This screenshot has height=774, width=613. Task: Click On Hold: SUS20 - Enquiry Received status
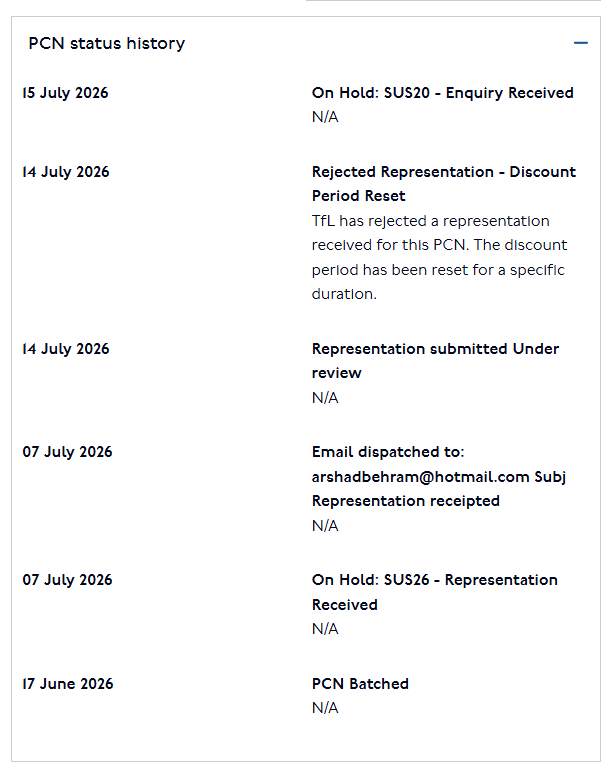click(442, 93)
